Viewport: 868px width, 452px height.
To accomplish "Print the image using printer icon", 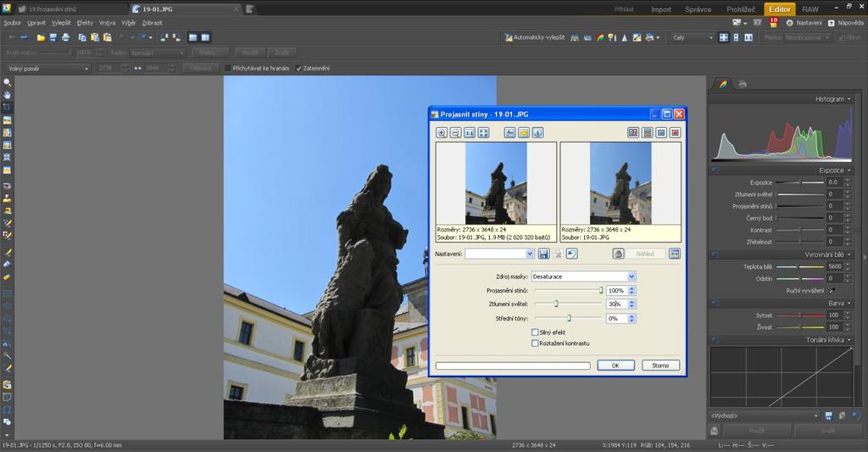I will (66, 37).
